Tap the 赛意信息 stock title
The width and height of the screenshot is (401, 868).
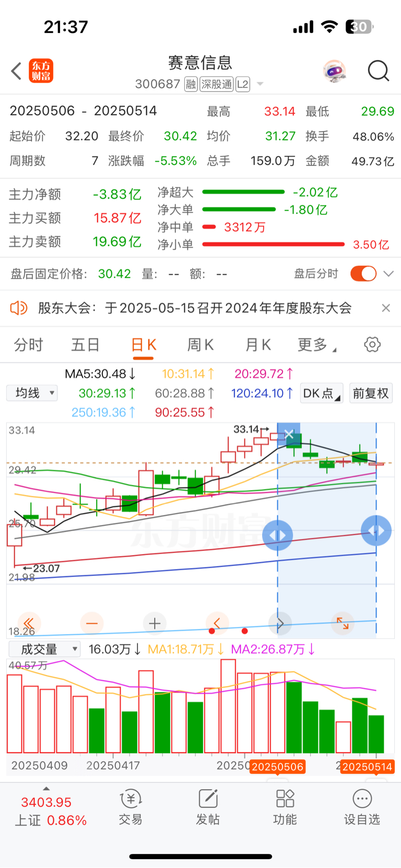200,63
